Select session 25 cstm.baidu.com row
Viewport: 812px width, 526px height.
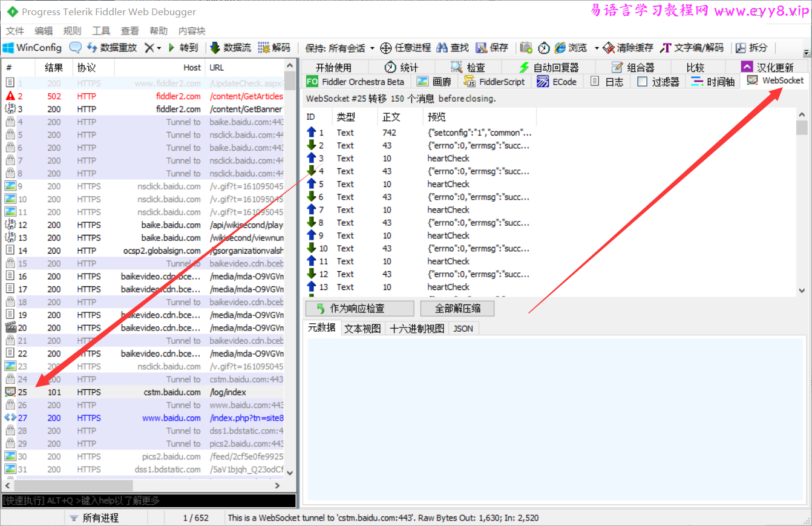point(143,392)
